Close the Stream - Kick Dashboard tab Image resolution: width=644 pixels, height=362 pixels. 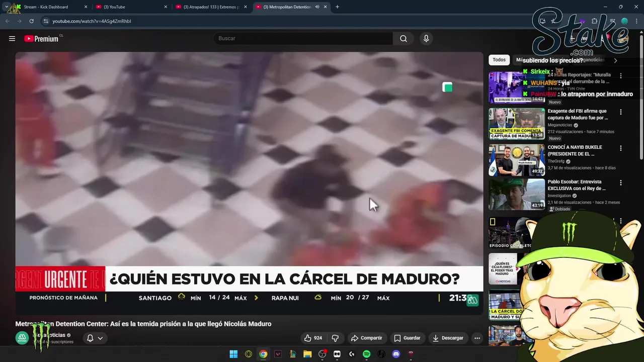(x=86, y=7)
